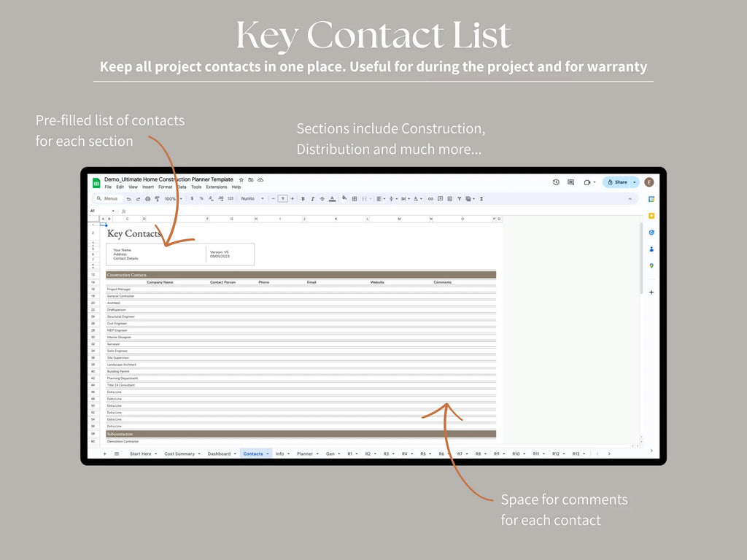Open Google Keep in side panel

coord(651,216)
